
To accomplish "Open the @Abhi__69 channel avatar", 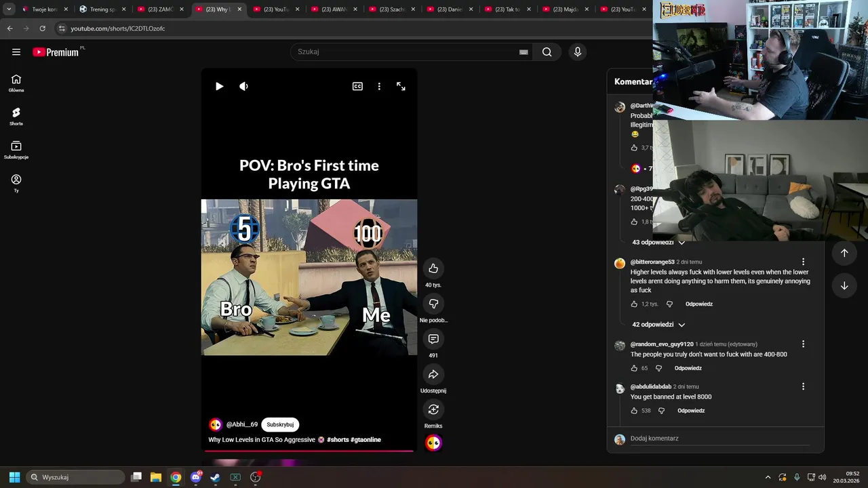I will [x=216, y=424].
